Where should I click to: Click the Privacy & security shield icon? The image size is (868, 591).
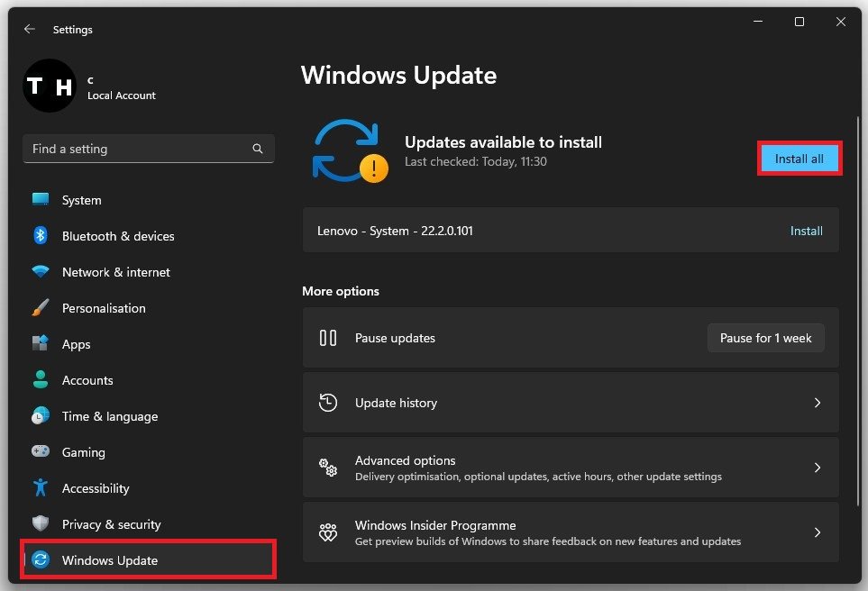[x=41, y=524]
